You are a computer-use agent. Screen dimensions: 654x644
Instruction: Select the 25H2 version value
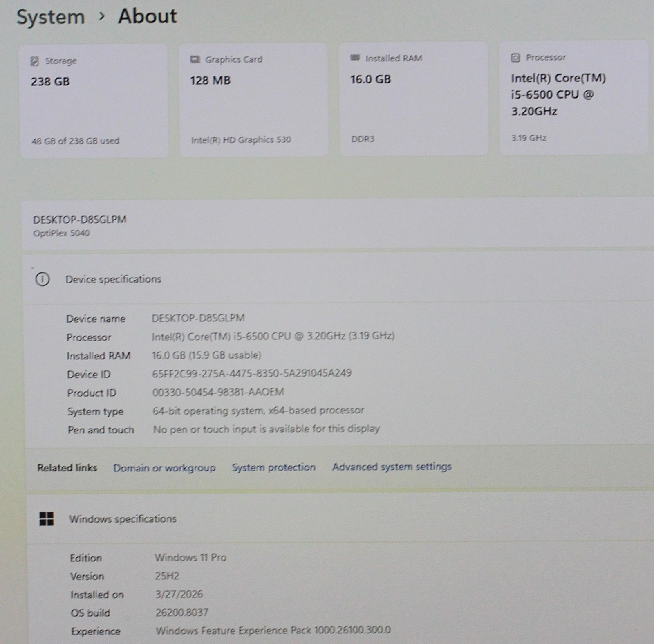(x=167, y=576)
